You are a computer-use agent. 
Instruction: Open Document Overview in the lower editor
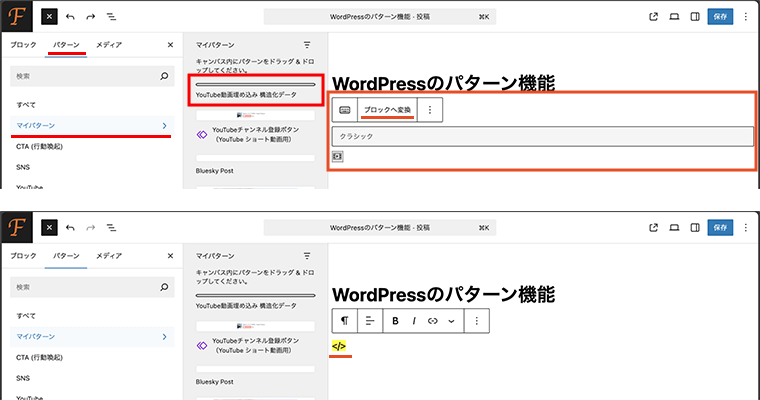pyautogui.click(x=111, y=227)
